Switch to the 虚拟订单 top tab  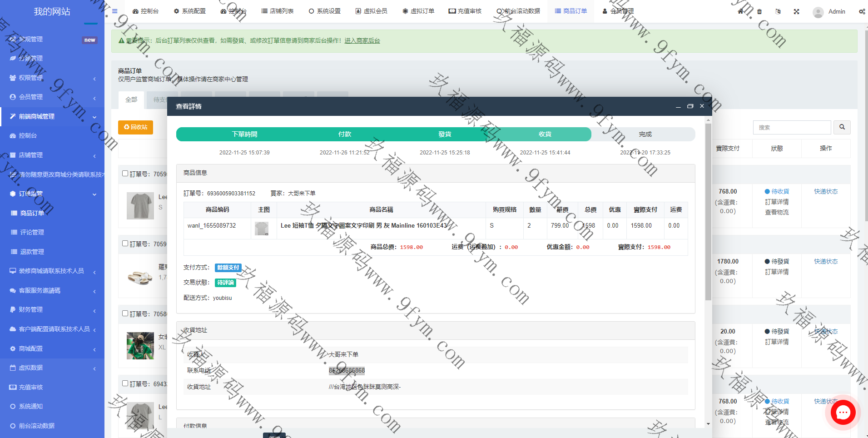(418, 11)
